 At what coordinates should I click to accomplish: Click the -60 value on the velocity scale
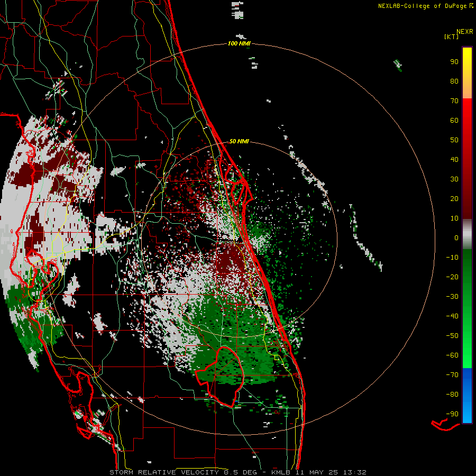(x=452, y=355)
